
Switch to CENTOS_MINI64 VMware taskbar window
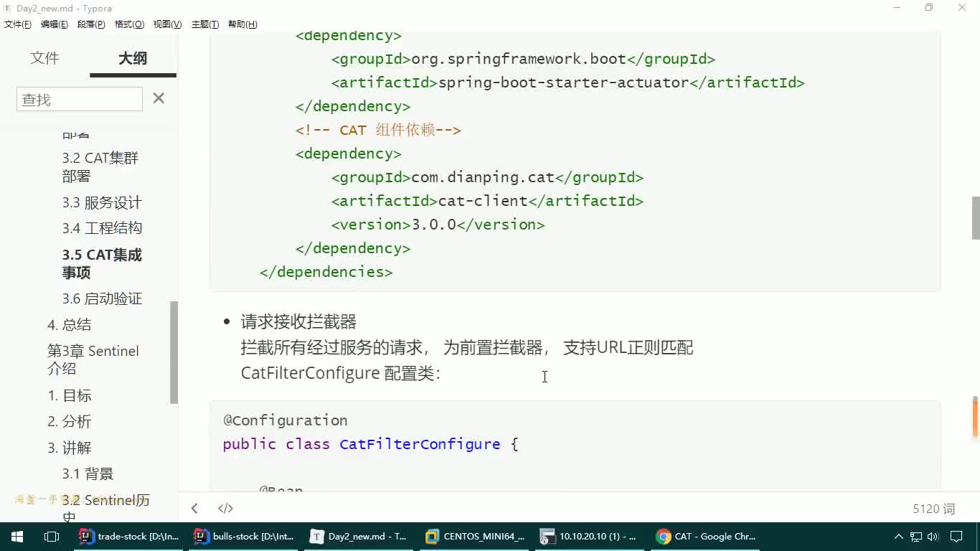click(476, 537)
